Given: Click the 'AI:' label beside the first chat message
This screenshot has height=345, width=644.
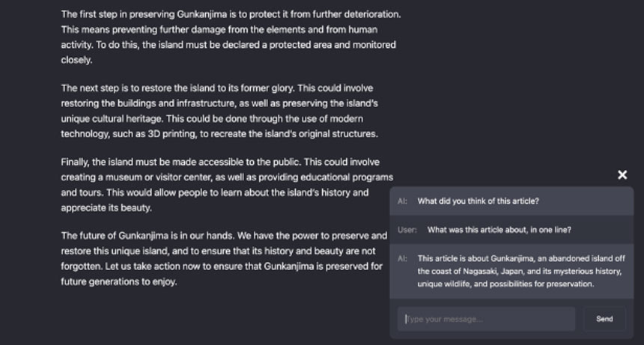Looking at the screenshot, I should click(x=403, y=201).
